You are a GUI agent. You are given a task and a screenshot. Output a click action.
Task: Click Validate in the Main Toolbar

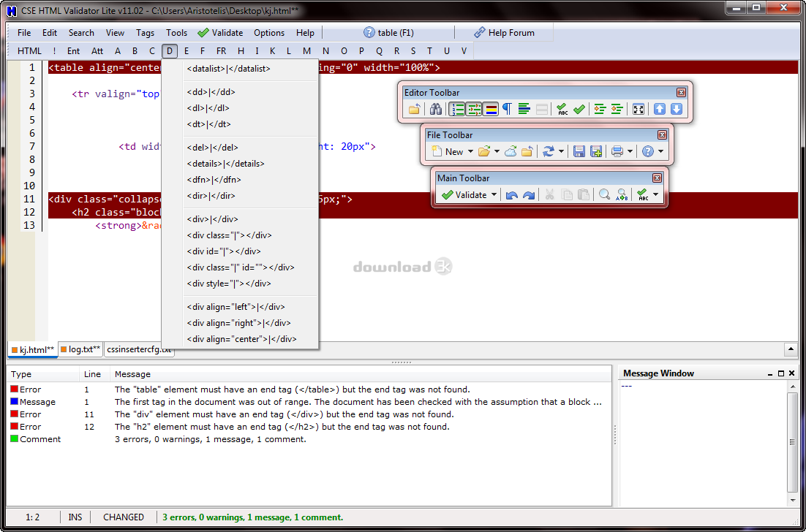(464, 194)
